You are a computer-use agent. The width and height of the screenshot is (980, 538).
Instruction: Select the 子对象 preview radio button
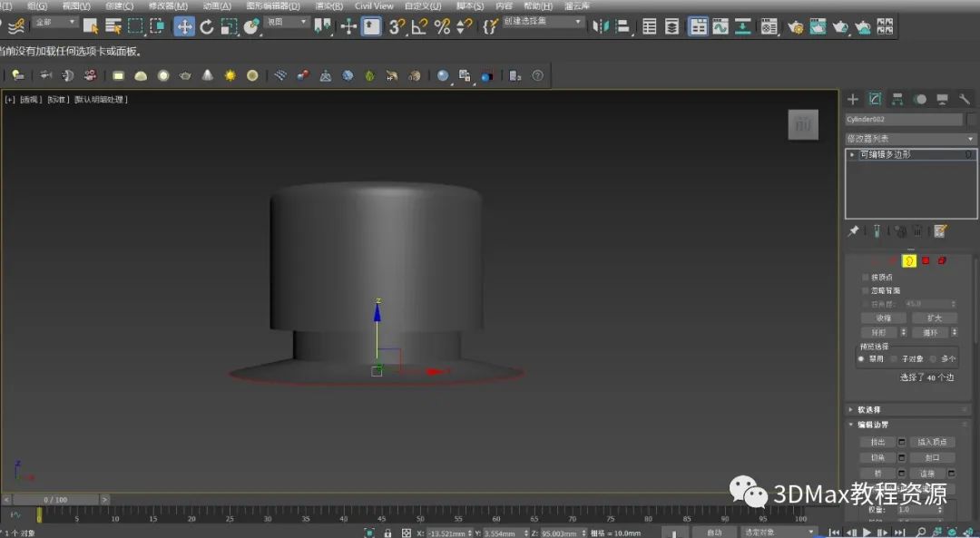pos(894,358)
